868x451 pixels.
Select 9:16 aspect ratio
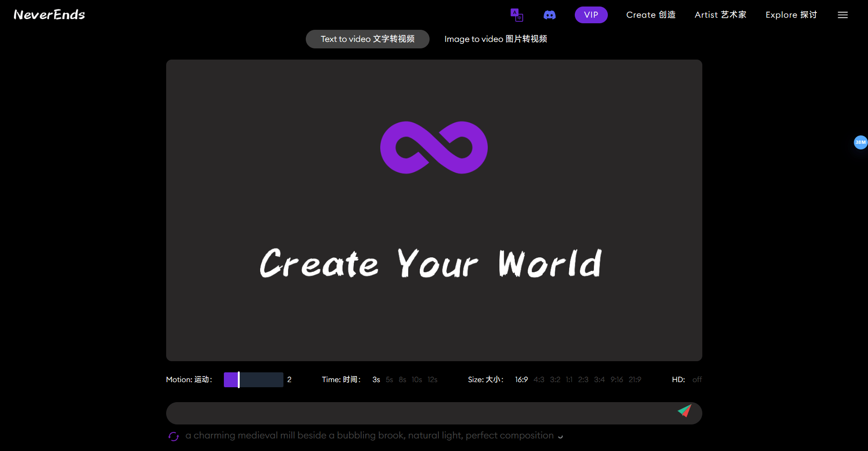coord(617,380)
